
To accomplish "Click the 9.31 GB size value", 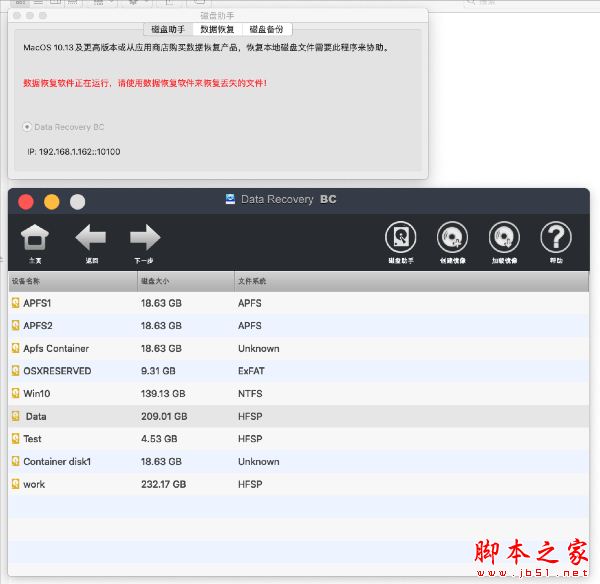I will click(158, 371).
